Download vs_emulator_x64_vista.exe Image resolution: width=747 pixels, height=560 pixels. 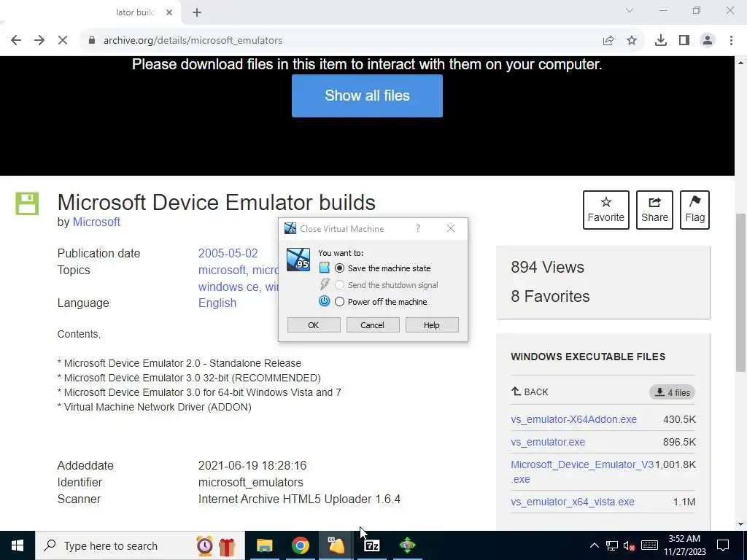[x=573, y=502]
